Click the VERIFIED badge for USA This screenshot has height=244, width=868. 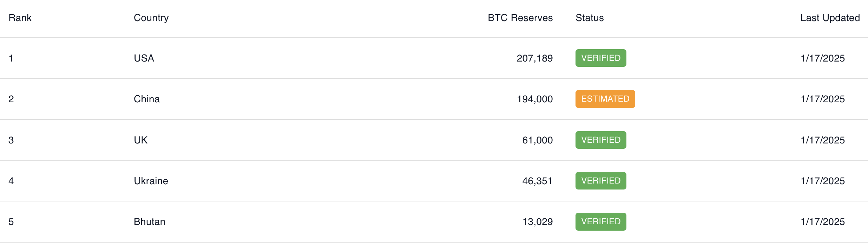point(601,58)
